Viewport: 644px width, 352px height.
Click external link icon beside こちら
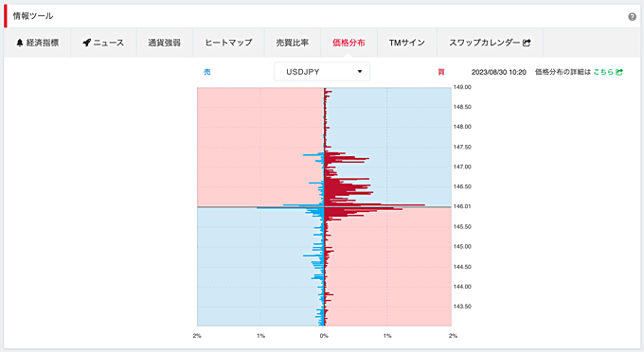(619, 72)
